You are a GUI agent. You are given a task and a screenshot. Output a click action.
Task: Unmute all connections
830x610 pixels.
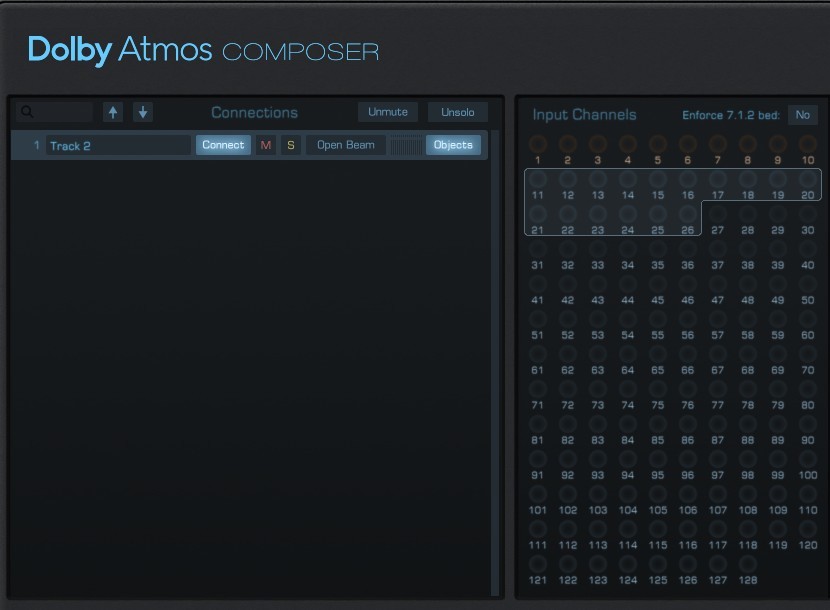(388, 112)
